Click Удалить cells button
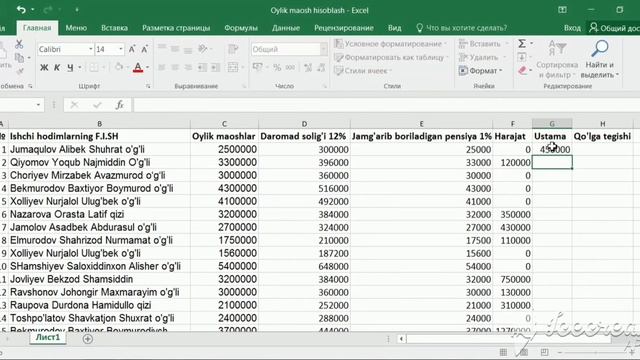 pyautogui.click(x=483, y=58)
